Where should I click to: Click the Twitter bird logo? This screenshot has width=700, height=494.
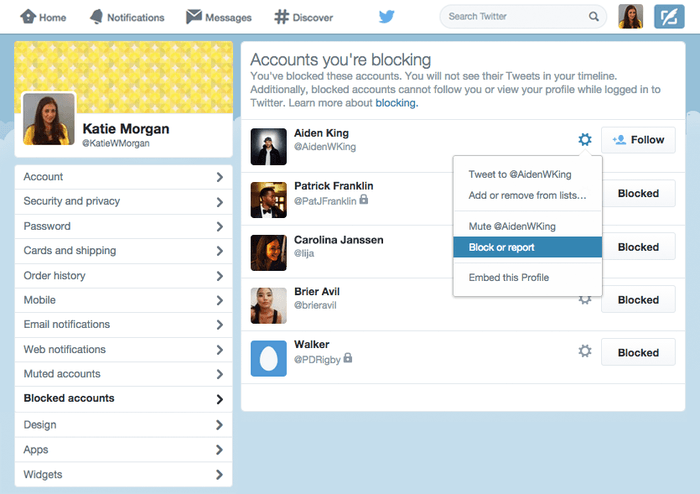(386, 17)
